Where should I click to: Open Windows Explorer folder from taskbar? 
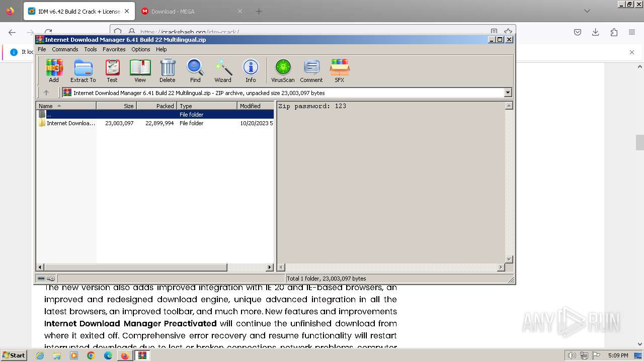(x=57, y=355)
